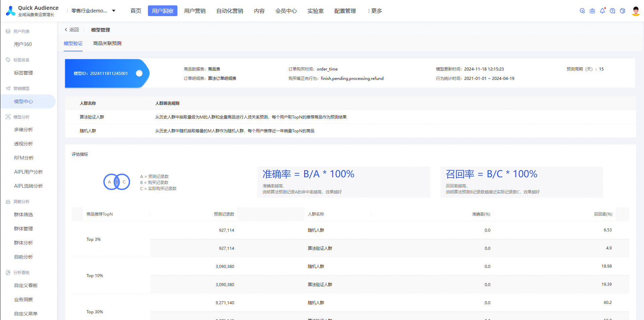The width and height of the screenshot is (644, 320).
Task: Open the board icon in header
Action: [x=592, y=11]
